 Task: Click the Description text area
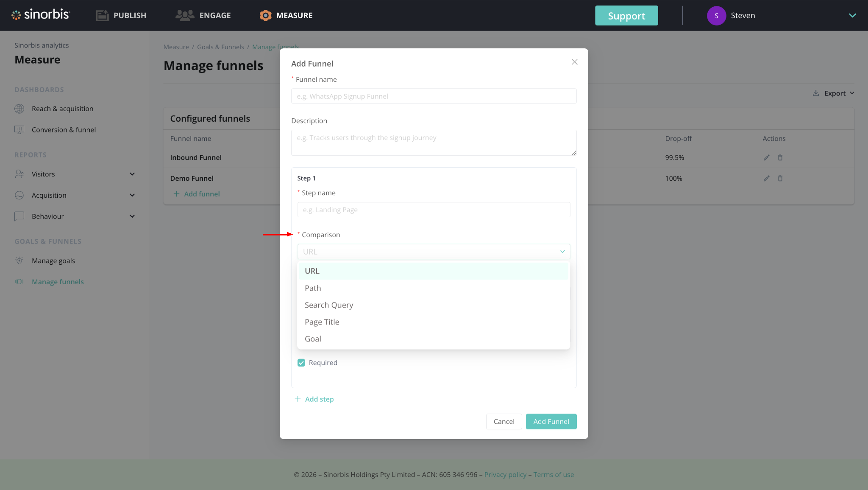[x=434, y=143]
